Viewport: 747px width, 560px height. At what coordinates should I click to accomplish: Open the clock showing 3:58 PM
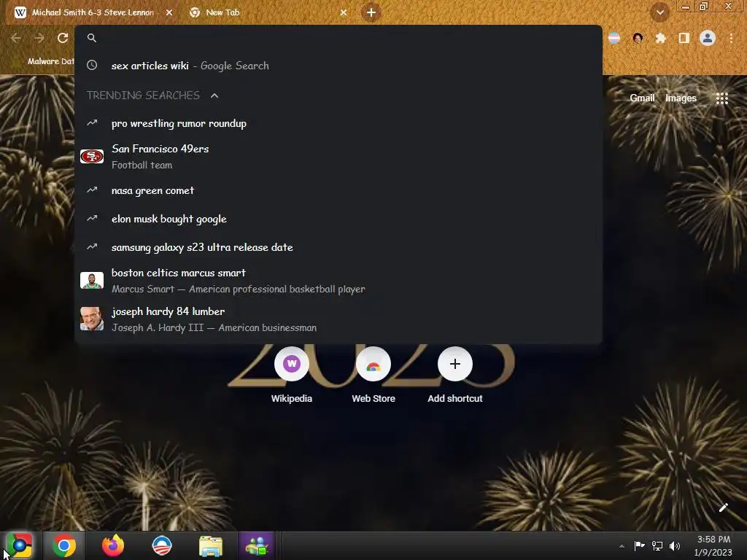click(713, 545)
